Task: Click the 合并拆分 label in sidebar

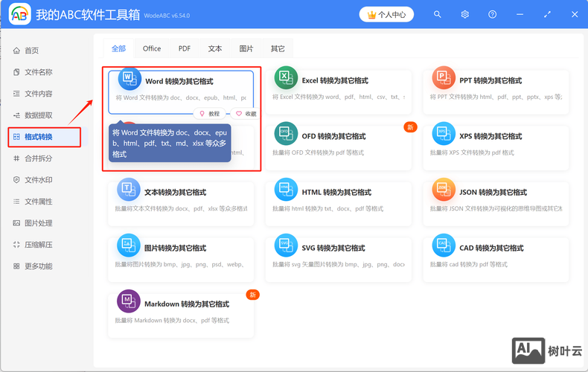Action: tap(39, 158)
